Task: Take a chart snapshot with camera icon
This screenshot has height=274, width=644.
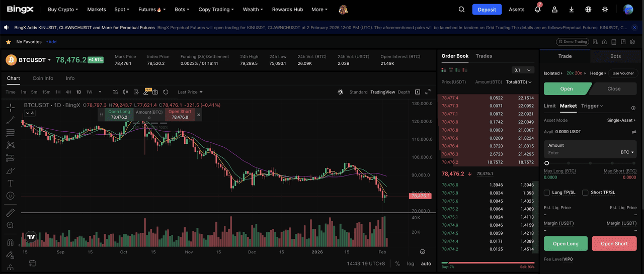Action: tap(155, 92)
